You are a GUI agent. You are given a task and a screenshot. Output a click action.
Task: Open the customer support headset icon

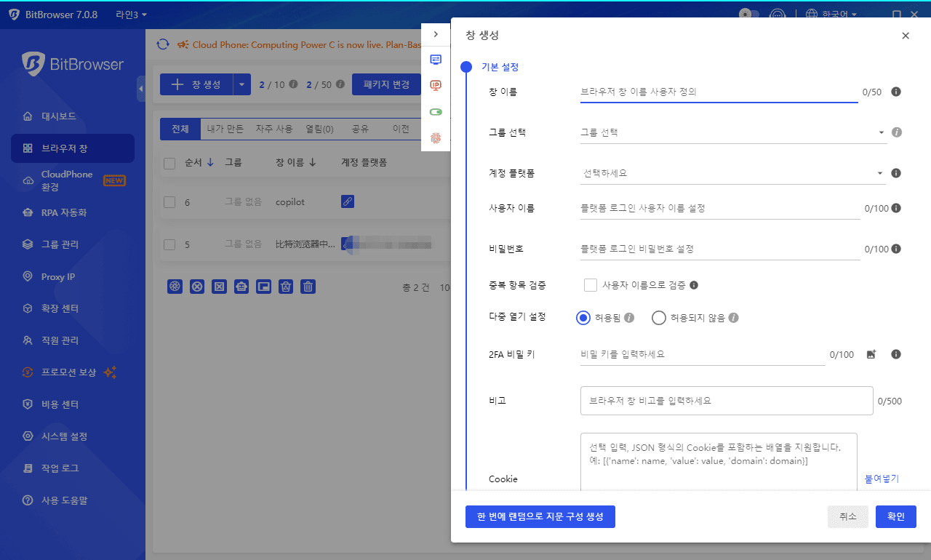click(778, 15)
